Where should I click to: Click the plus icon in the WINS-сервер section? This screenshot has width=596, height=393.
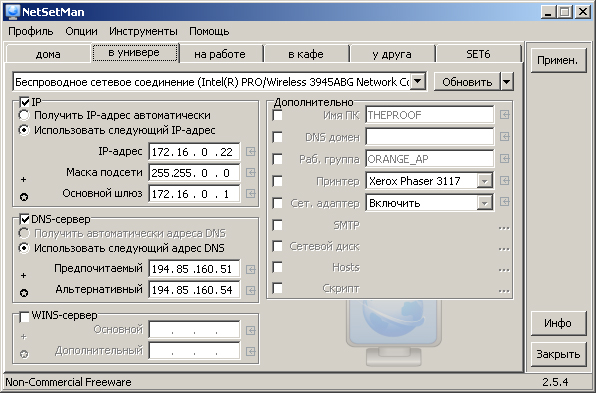pos(24,337)
